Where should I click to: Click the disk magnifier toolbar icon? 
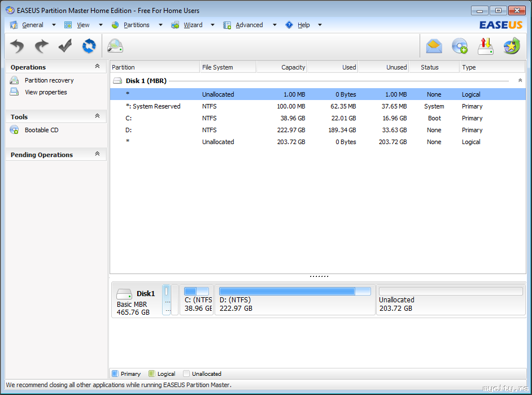click(x=115, y=46)
